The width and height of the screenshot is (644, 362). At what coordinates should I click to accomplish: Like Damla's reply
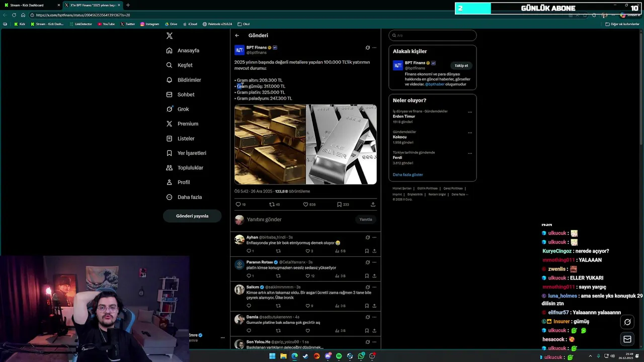[308, 331]
